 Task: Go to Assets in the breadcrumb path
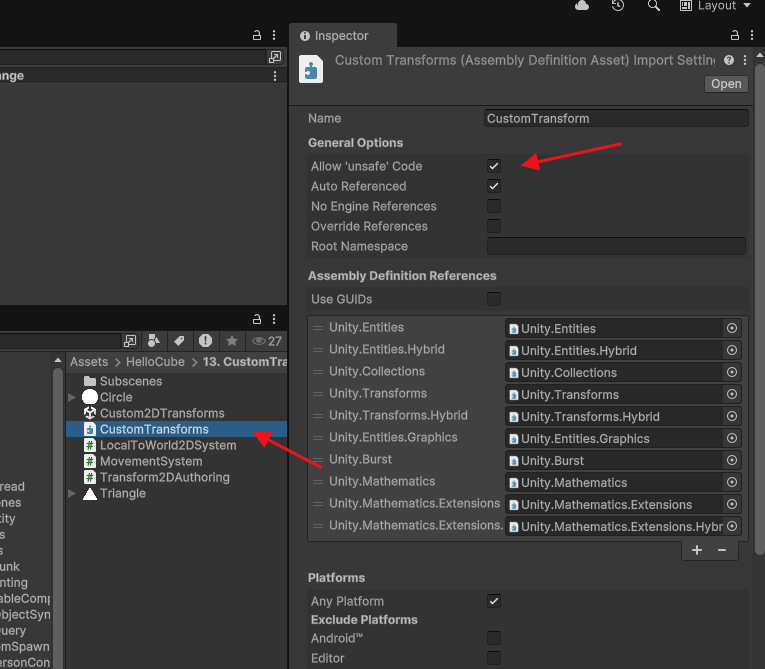[89, 362]
